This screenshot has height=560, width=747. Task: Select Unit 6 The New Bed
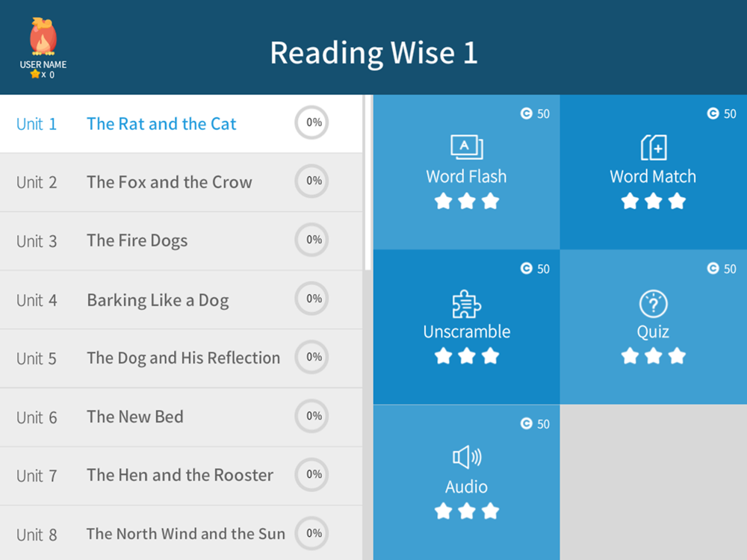tap(134, 417)
